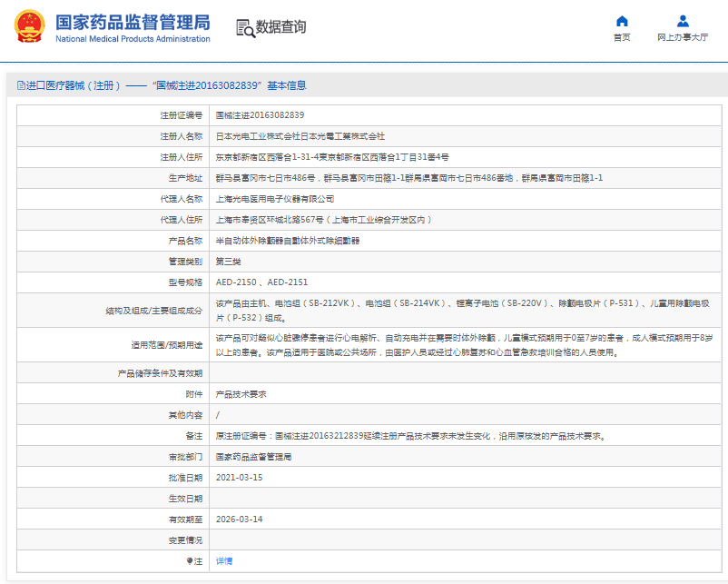Click 数据查询 heading text
Image resolution: width=728 pixels, height=584 pixels.
pyautogui.click(x=281, y=27)
